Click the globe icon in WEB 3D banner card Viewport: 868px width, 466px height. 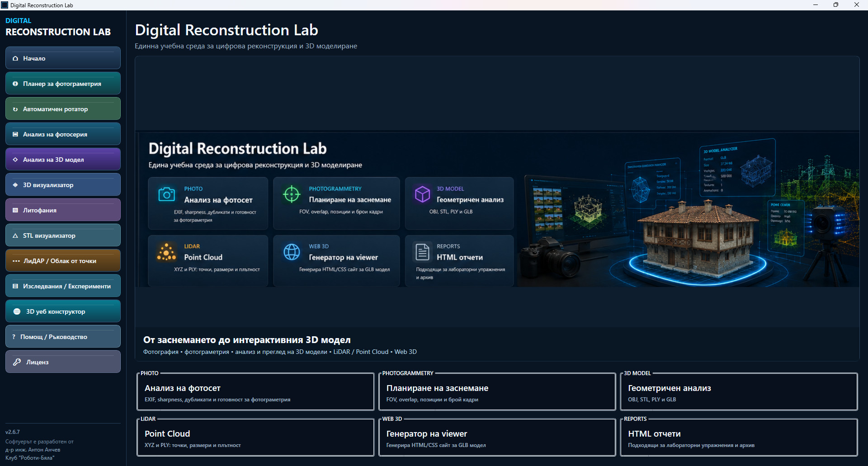[x=292, y=252]
